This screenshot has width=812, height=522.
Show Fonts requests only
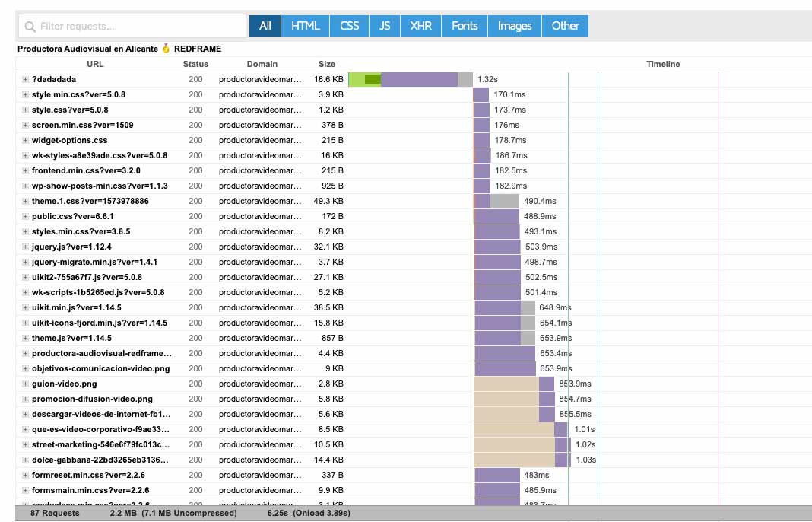[x=465, y=26]
